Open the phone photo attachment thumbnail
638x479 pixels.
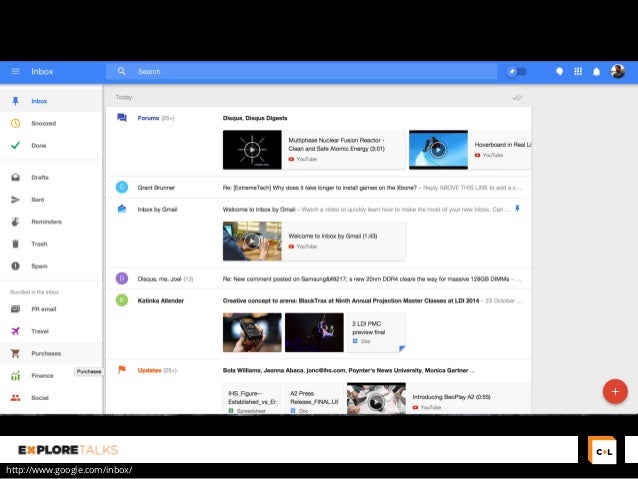click(x=252, y=332)
